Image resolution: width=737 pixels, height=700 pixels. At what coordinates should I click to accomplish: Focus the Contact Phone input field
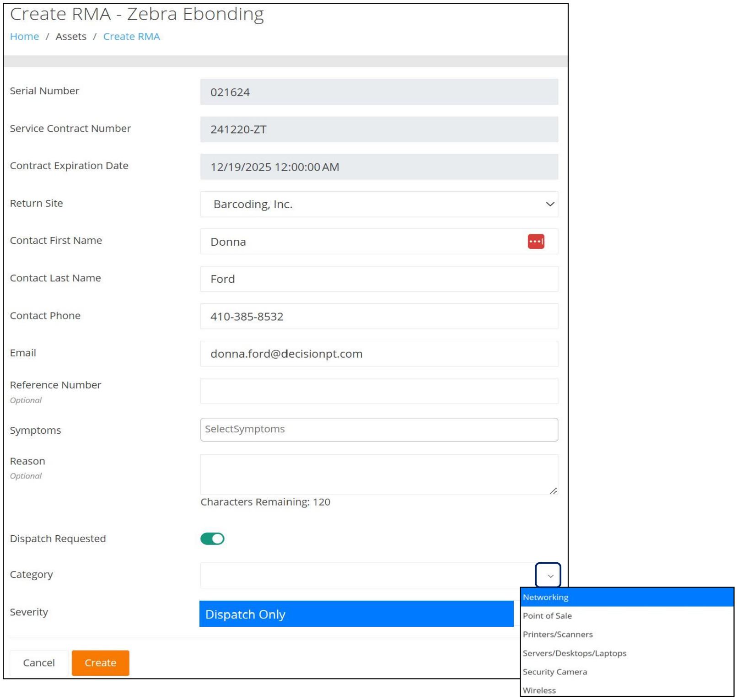tap(379, 316)
